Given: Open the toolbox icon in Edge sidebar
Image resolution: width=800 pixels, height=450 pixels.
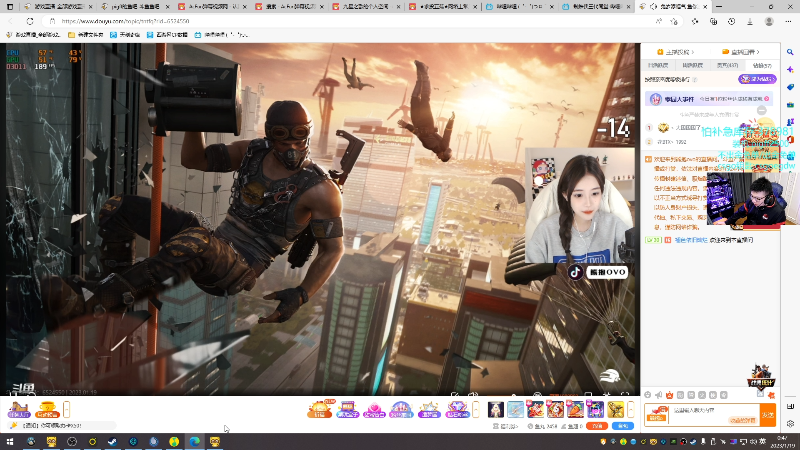Looking at the screenshot, I should [790, 105].
